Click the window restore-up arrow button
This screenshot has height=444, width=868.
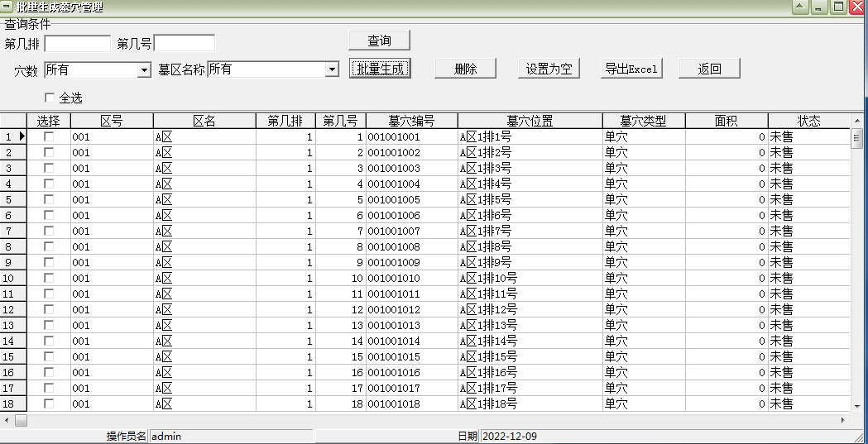tap(801, 7)
